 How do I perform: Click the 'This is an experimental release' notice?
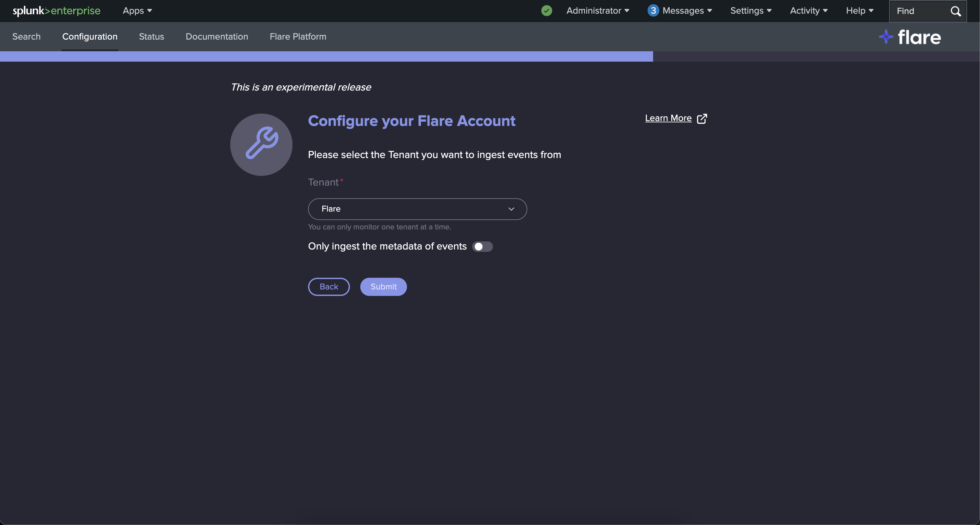click(301, 87)
